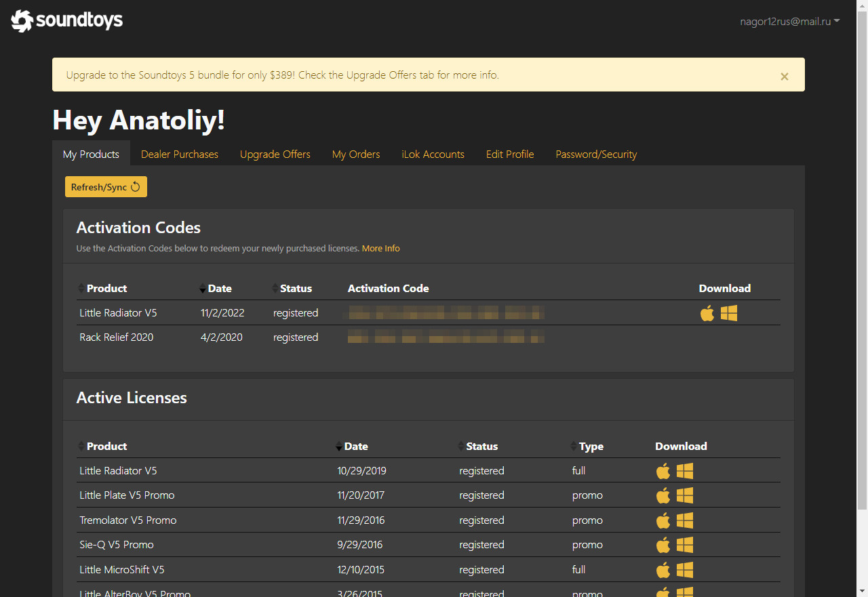Click the Active Licenses section heading
Image resolution: width=868 pixels, height=597 pixels.
(132, 398)
